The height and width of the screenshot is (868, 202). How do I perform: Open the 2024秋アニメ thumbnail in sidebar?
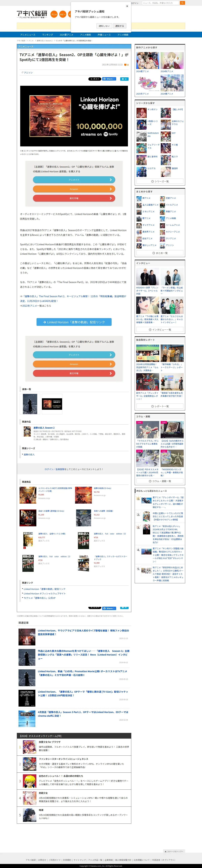click(x=172, y=61)
